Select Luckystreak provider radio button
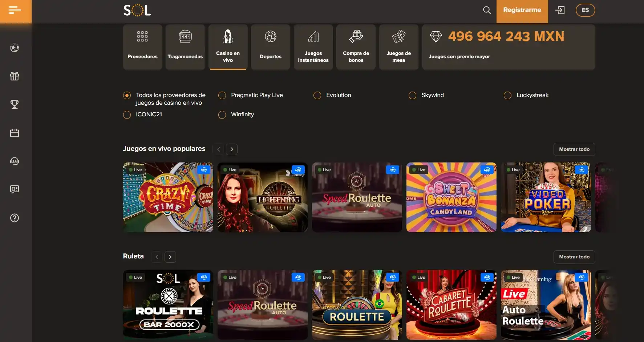 point(507,95)
